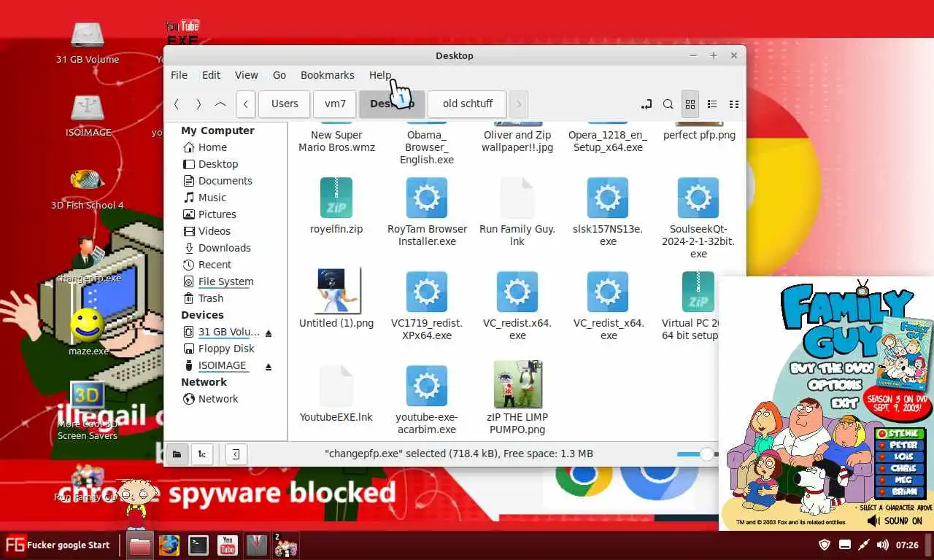Open Recent in the sidebar
Image resolution: width=934 pixels, height=560 pixels.
(x=215, y=265)
